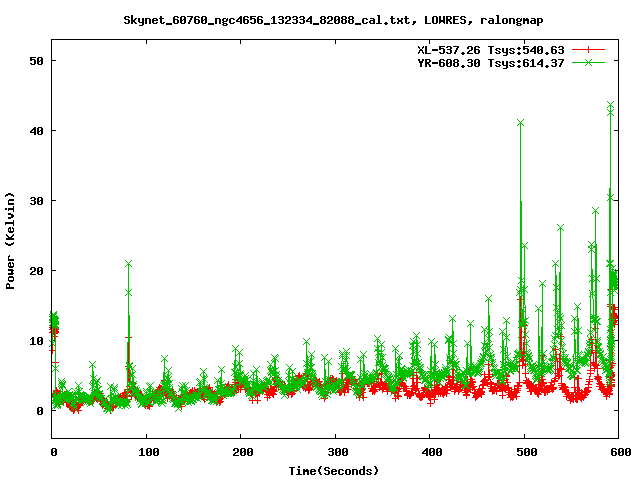Click the y-axis tick label 40
Image resolution: width=640 pixels, height=480 pixels.
(x=36, y=131)
